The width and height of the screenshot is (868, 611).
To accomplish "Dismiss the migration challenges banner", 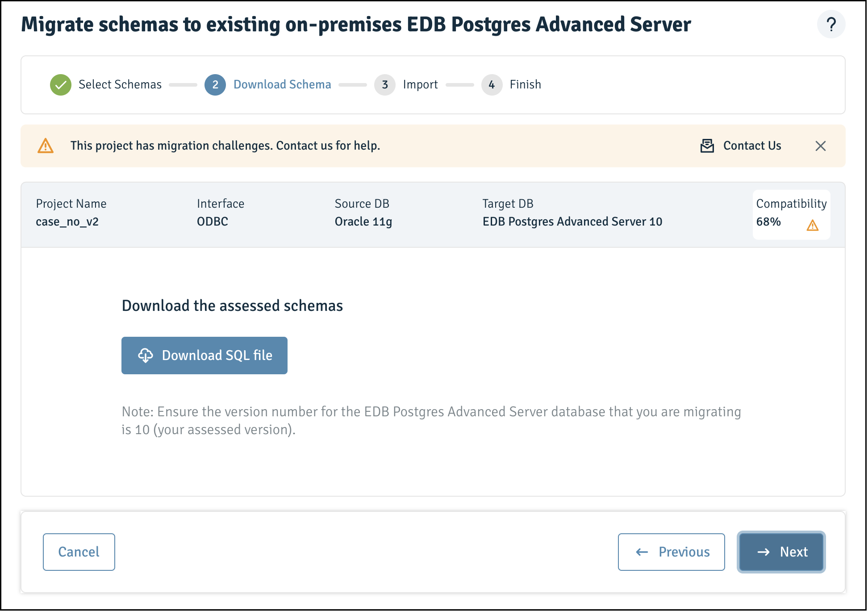I will point(821,146).
